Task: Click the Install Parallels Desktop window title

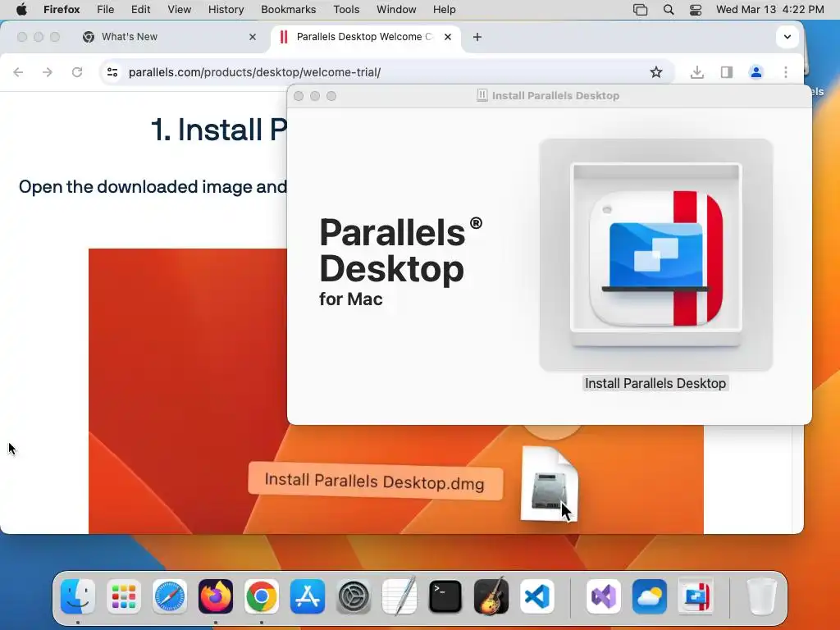Action: (555, 96)
